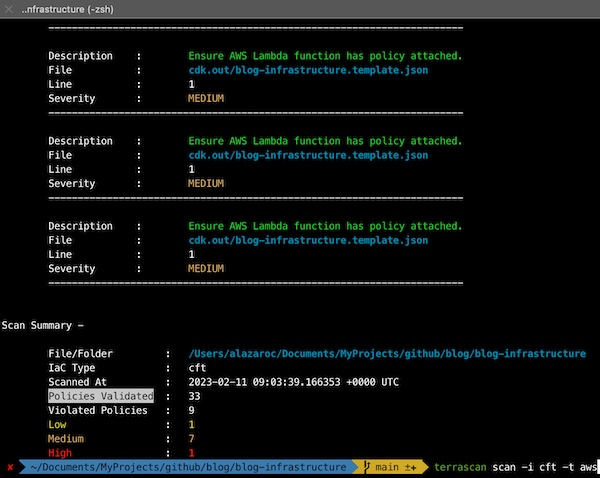This screenshot has height=478, width=600.
Task: Click the first block's Line value 1
Action: [191, 84]
